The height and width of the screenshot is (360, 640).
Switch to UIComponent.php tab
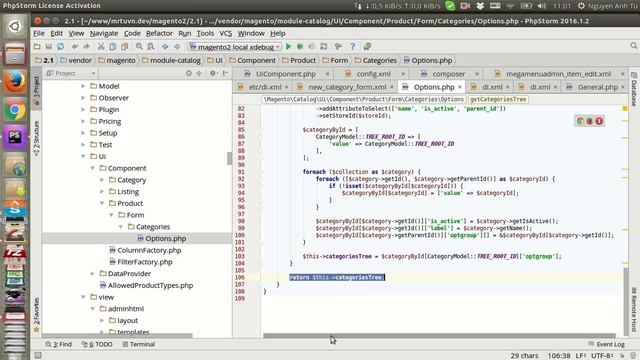[x=286, y=74]
